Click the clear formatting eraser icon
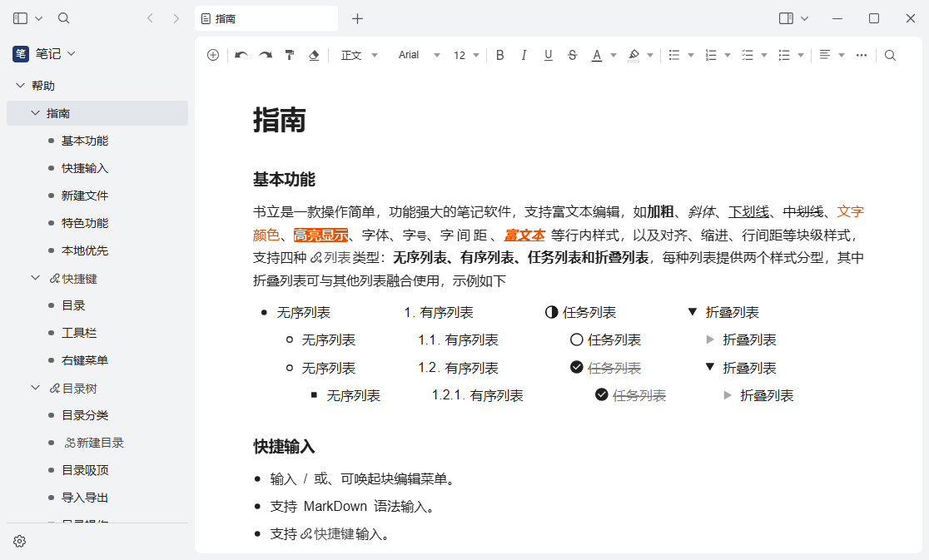Screen dimensions: 929x560 coord(314,54)
